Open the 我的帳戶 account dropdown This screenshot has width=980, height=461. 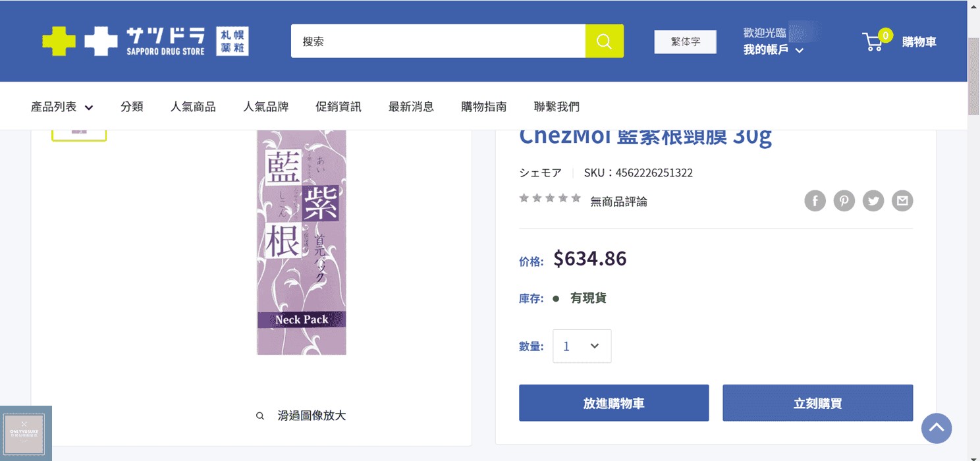pyautogui.click(x=773, y=50)
